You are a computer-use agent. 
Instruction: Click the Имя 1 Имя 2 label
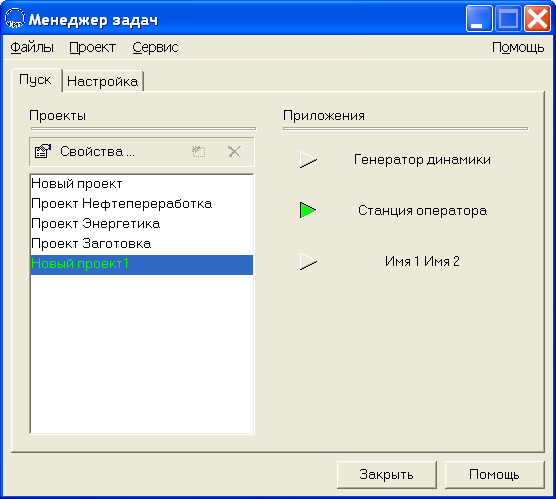(422, 261)
